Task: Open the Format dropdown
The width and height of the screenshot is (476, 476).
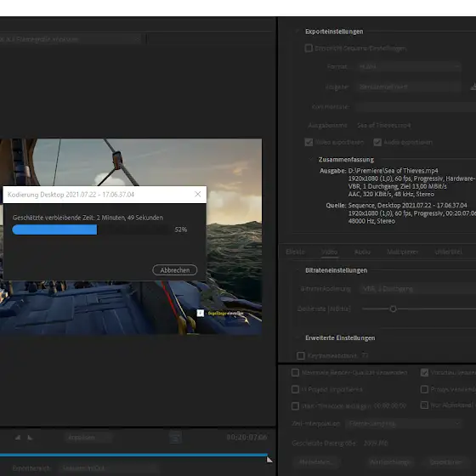Action: click(x=408, y=66)
